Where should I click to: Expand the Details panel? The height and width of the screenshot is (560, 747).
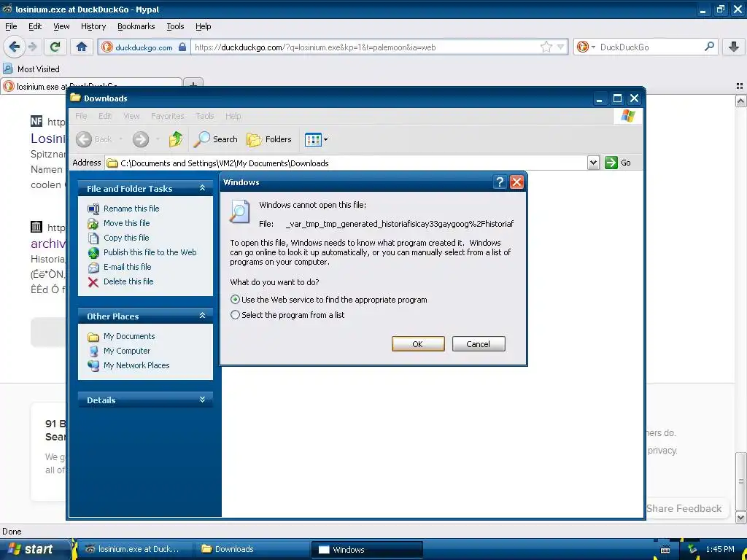pyautogui.click(x=203, y=400)
